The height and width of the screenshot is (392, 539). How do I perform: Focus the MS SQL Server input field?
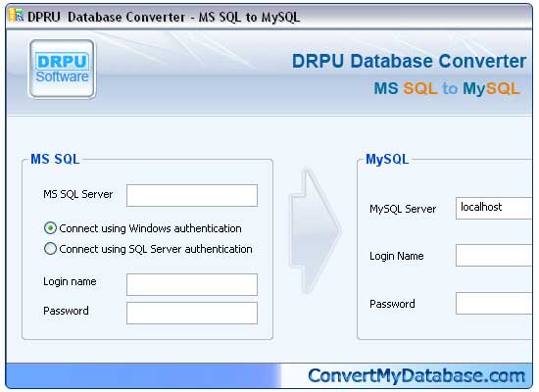coord(192,195)
